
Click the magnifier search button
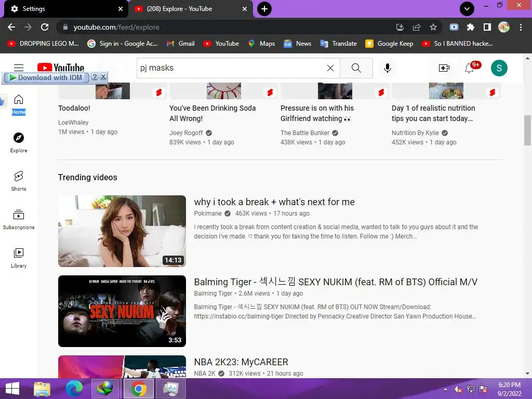(x=356, y=68)
